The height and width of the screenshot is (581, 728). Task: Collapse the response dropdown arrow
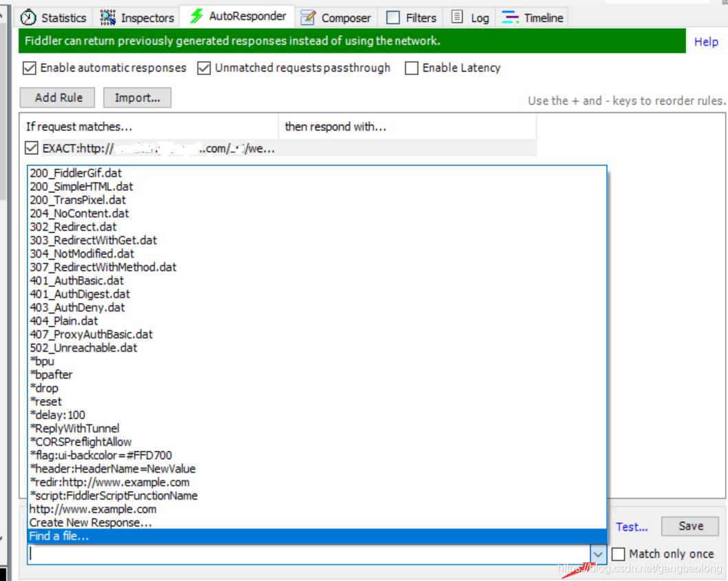(x=598, y=554)
